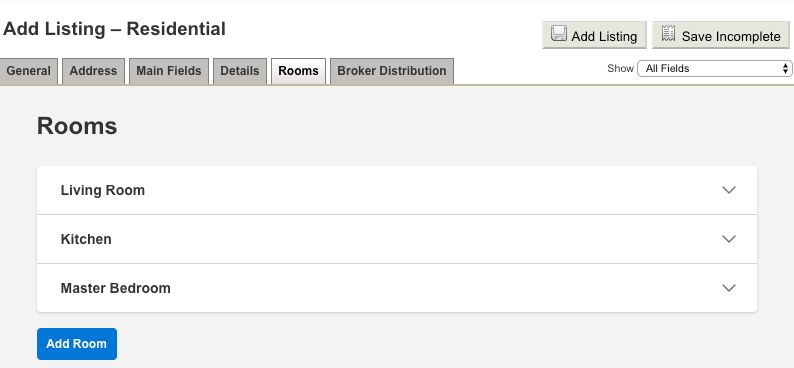Click the Master Bedroom row title
794x368 pixels.
click(x=115, y=288)
